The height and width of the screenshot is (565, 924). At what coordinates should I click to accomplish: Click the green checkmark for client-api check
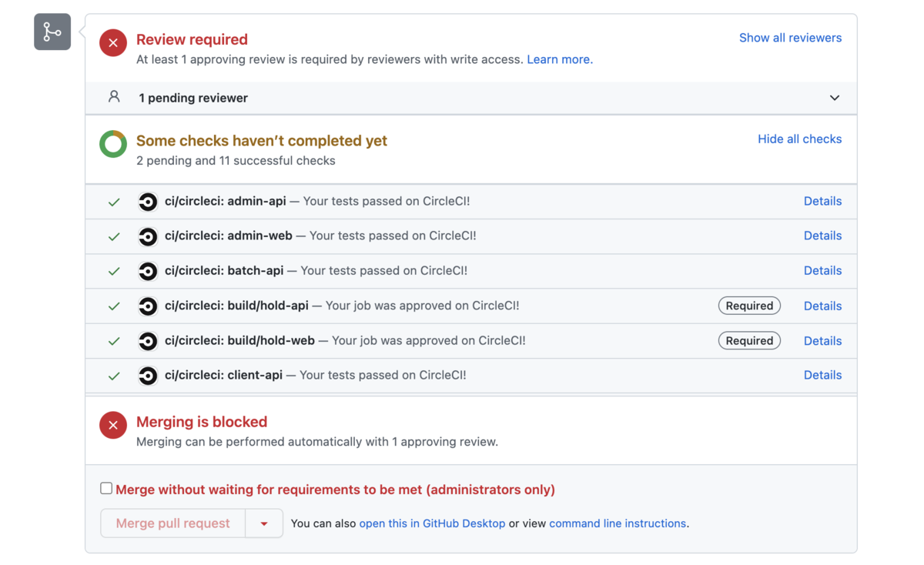(x=114, y=376)
